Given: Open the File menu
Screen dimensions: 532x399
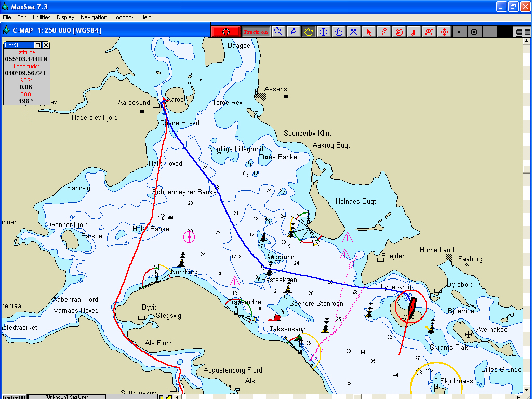Looking at the screenshot, I should 7,17.
